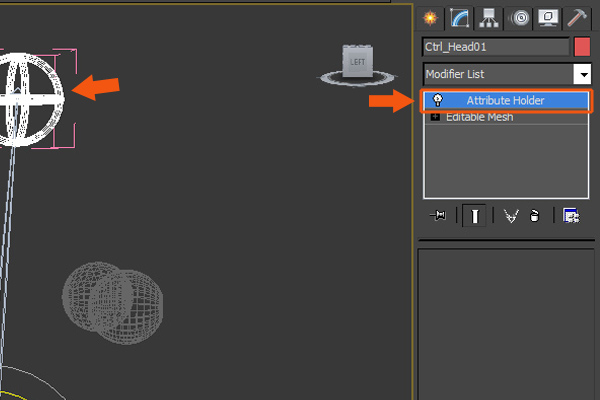Open the Modify panel tab

[459, 18]
